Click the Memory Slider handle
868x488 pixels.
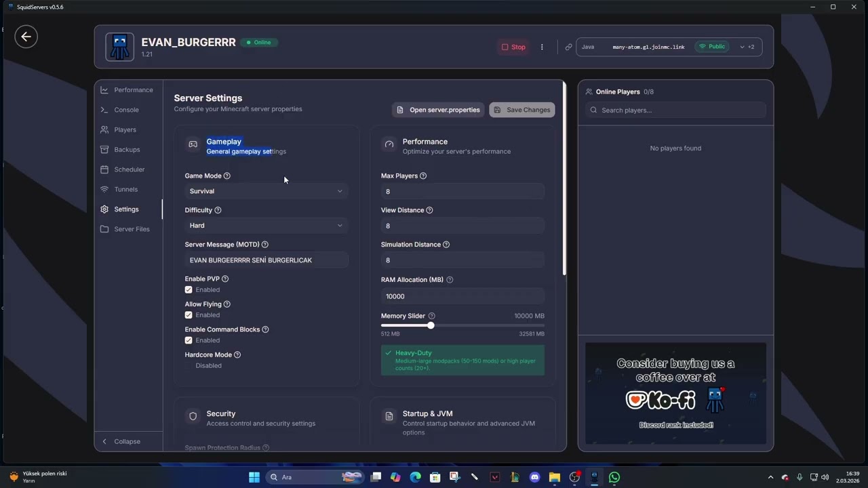(x=431, y=326)
